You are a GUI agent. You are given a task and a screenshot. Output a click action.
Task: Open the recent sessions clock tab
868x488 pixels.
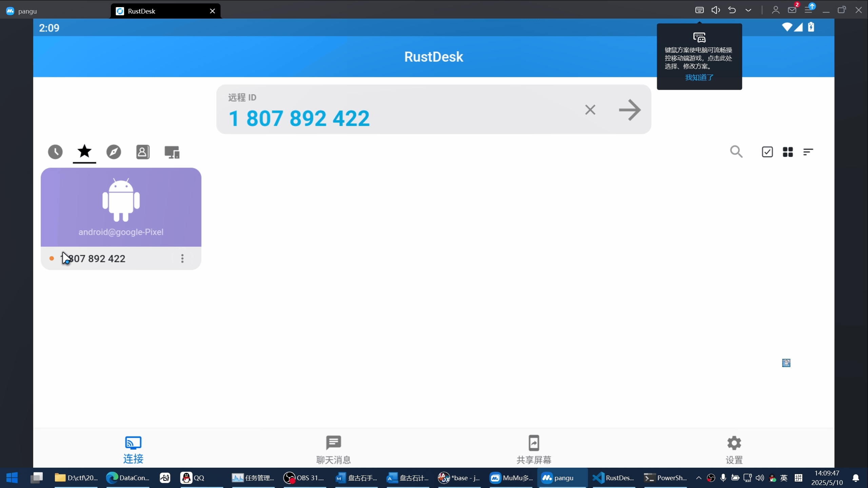55,152
